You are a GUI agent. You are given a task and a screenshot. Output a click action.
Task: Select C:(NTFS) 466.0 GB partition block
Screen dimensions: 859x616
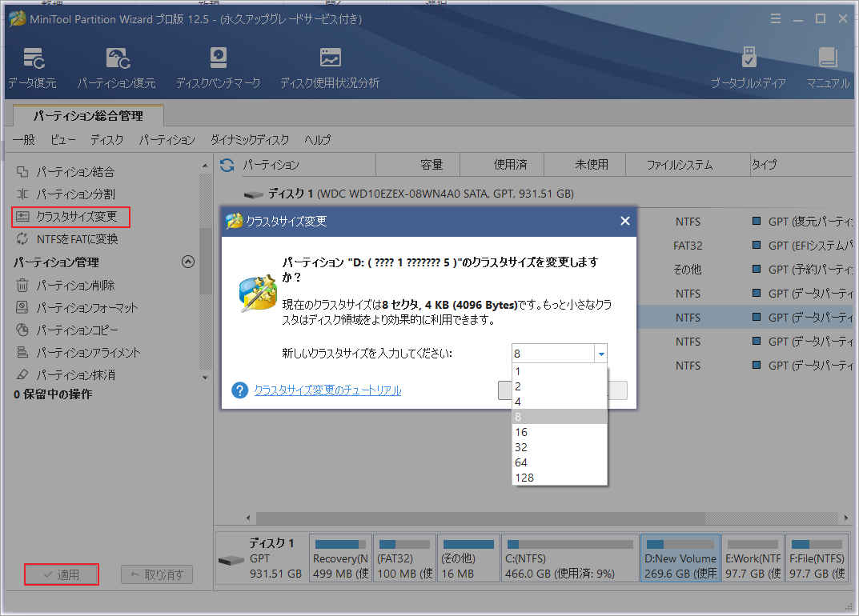(x=570, y=558)
